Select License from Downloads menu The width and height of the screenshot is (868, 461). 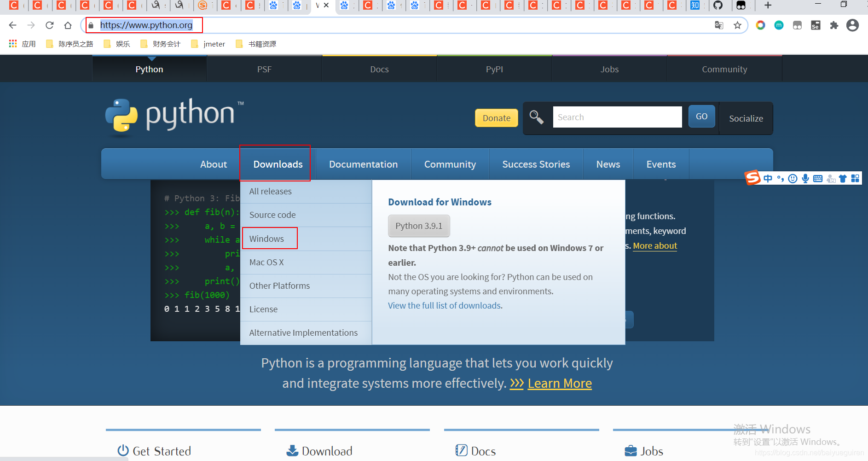coord(306,309)
